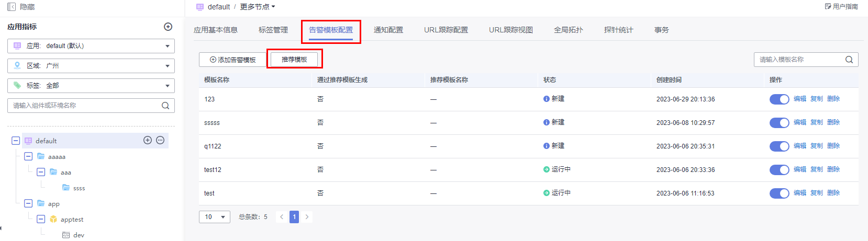
Task: Collapse the apptest tree node
Action: pos(41,219)
